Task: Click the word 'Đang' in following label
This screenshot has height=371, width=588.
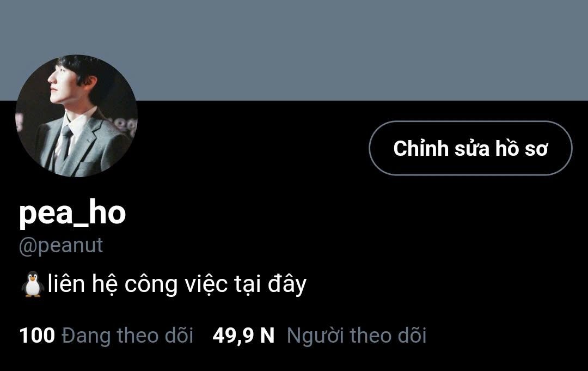Action: click(86, 336)
